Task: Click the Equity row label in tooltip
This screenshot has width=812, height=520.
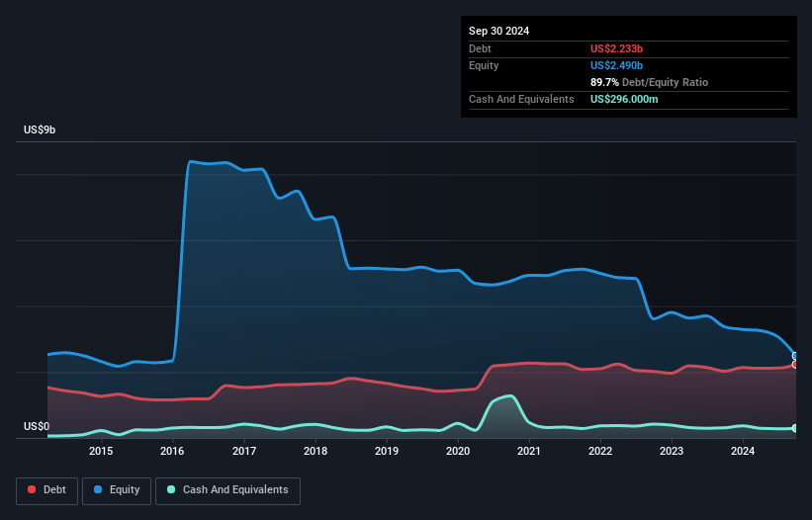Action: [x=484, y=65]
